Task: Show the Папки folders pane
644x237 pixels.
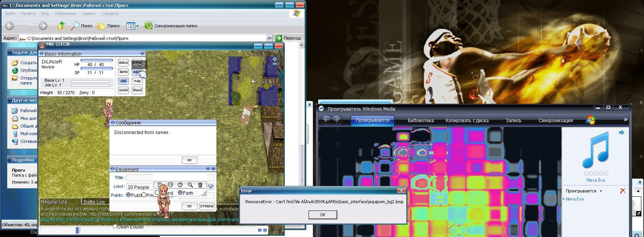Action: pyautogui.click(x=108, y=26)
